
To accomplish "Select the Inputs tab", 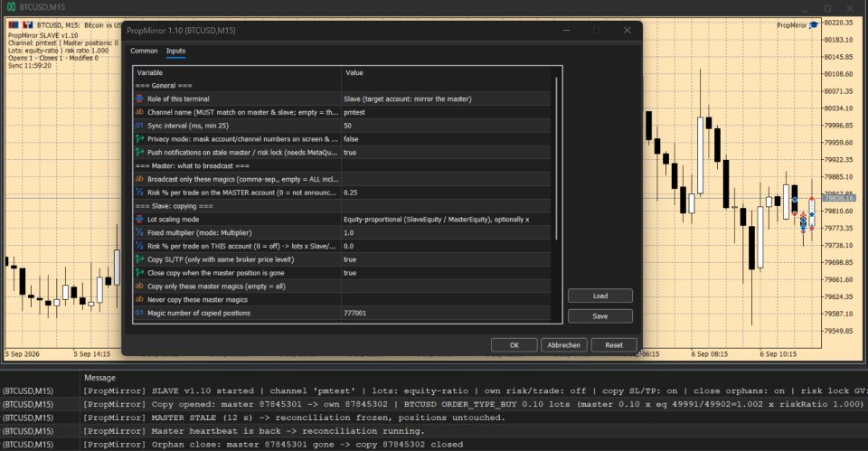I will (175, 51).
